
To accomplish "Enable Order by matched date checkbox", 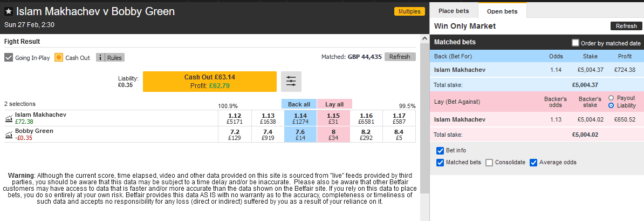I will pos(576,43).
